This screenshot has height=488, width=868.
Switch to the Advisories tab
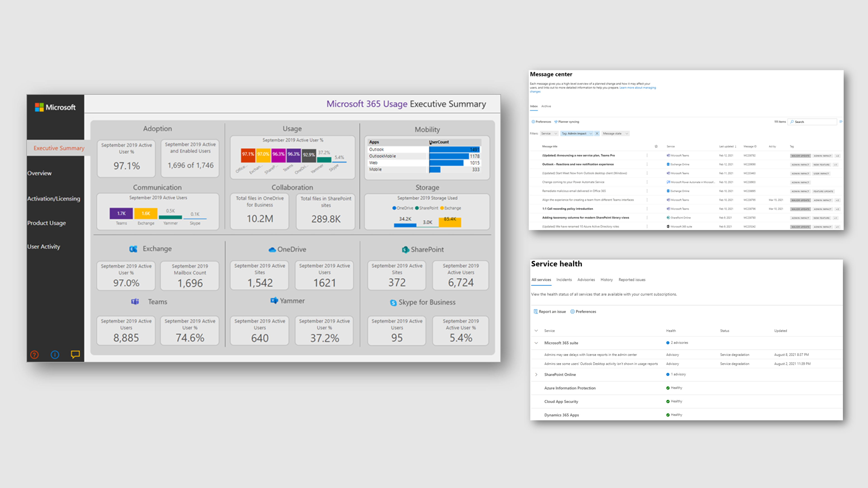[x=586, y=279]
